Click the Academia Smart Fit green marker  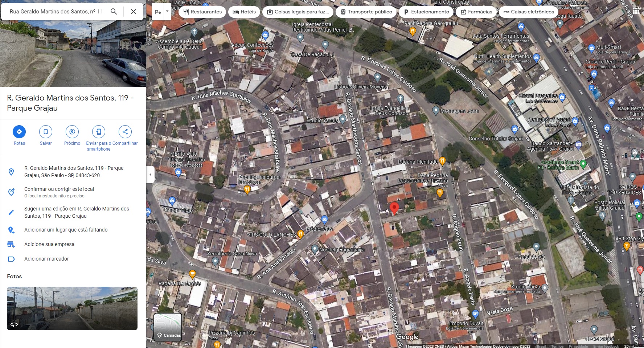583,164
